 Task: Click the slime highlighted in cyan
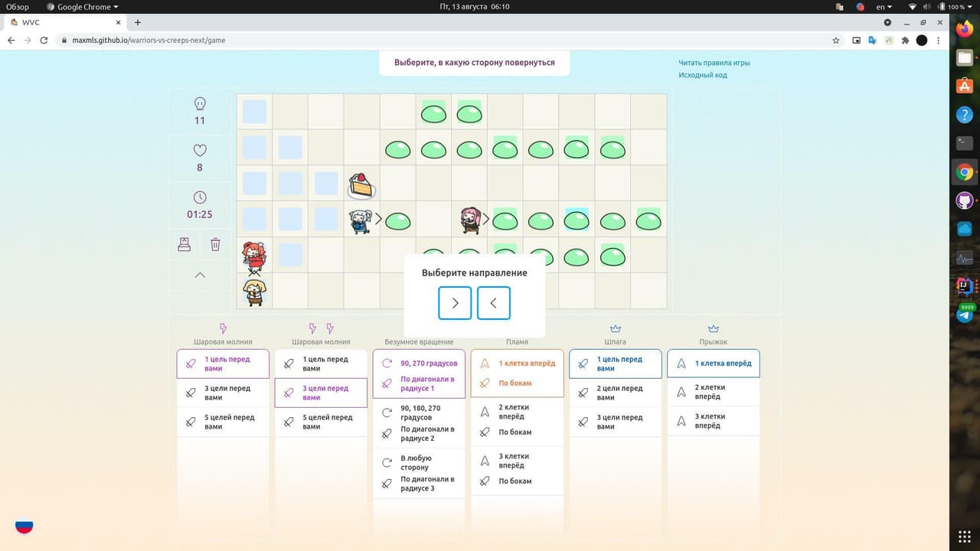577,220
